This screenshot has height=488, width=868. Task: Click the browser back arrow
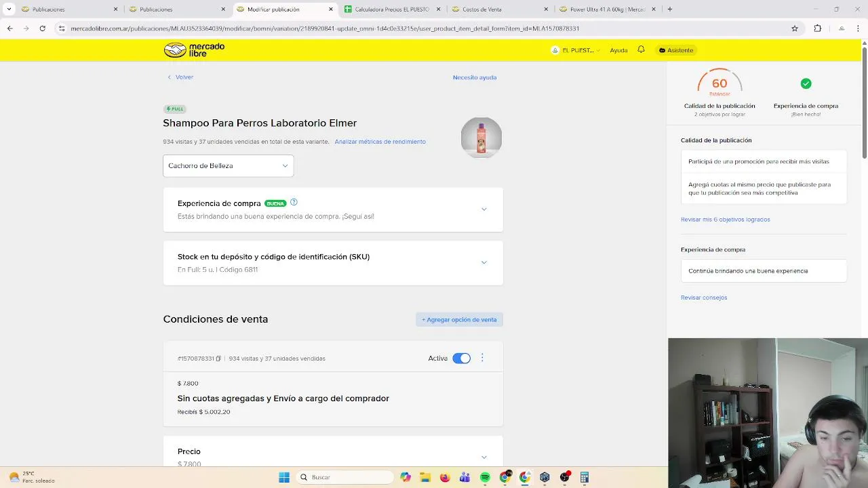[x=9, y=28]
